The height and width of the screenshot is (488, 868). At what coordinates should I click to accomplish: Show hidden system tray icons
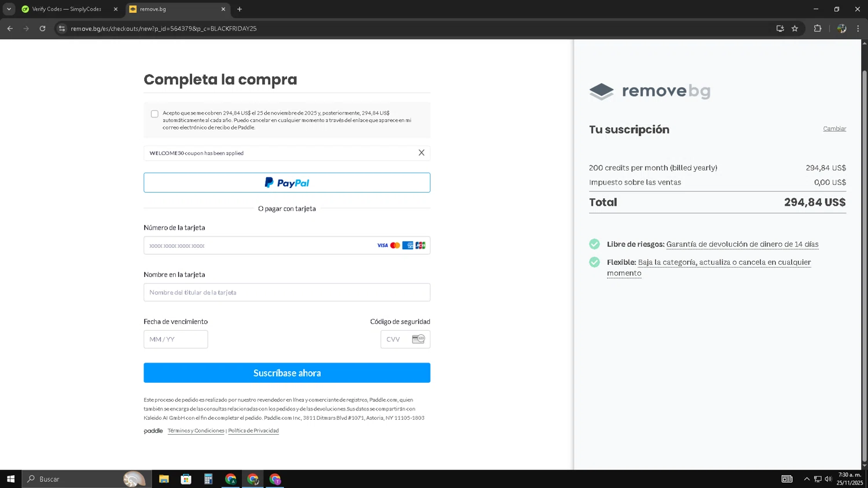coord(807,479)
